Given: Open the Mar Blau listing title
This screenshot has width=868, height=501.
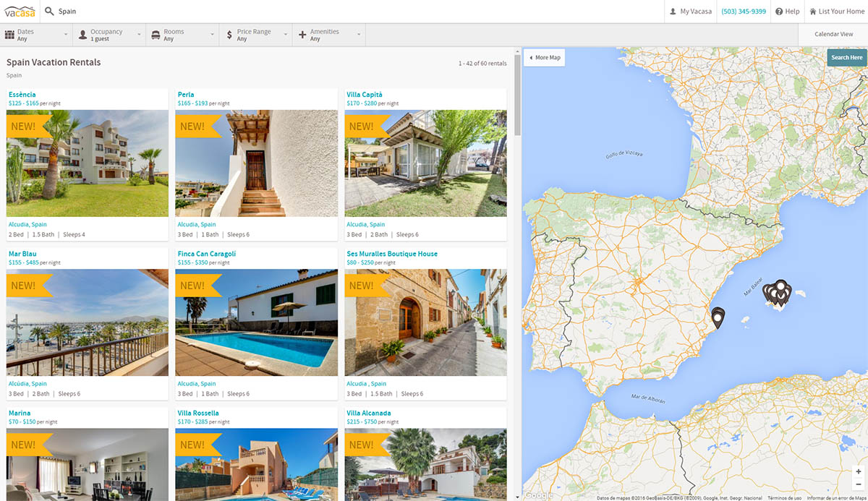Looking at the screenshot, I should [22, 254].
